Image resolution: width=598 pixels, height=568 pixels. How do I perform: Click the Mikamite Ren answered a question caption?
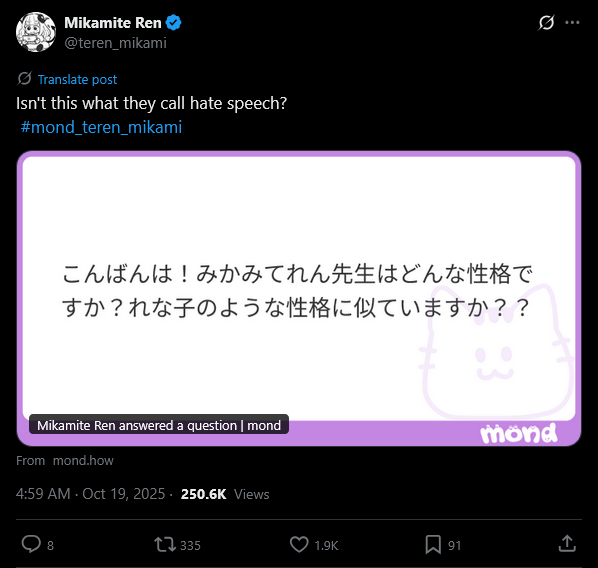coord(159,425)
